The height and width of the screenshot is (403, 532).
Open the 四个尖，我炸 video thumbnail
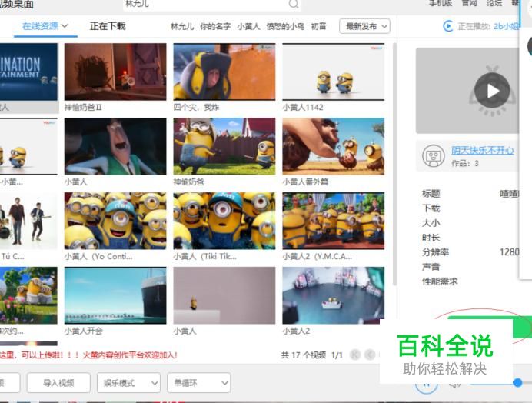(x=224, y=72)
